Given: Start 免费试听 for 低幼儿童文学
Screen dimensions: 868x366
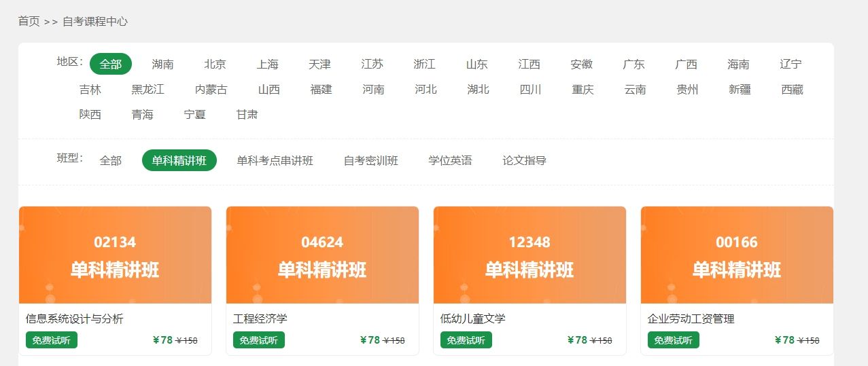Looking at the screenshot, I should click(x=466, y=340).
